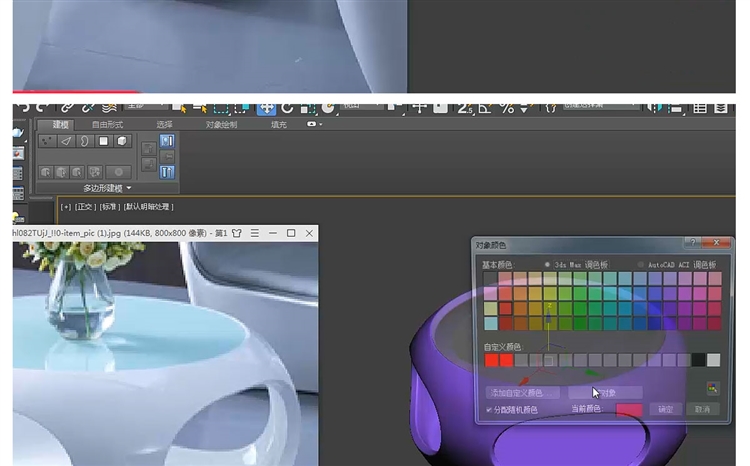Select the Element cube sub-object icon
Screen dimensions: 750x466
[122, 141]
